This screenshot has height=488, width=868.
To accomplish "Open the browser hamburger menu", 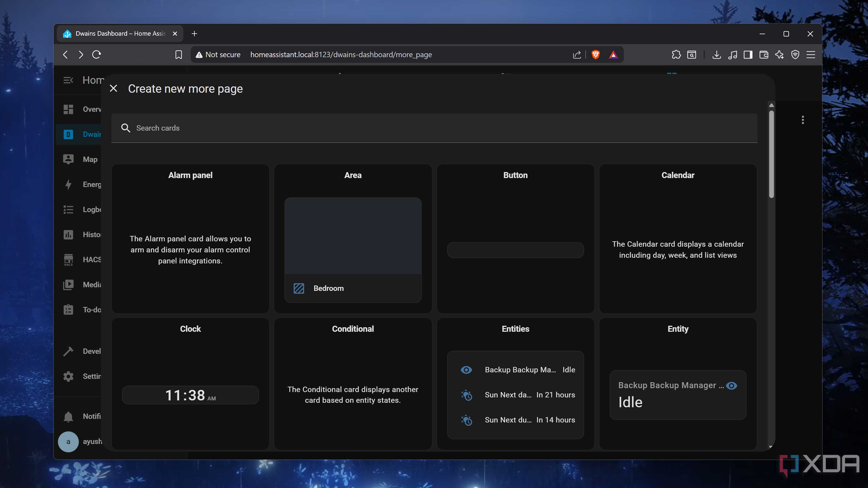I will click(811, 54).
